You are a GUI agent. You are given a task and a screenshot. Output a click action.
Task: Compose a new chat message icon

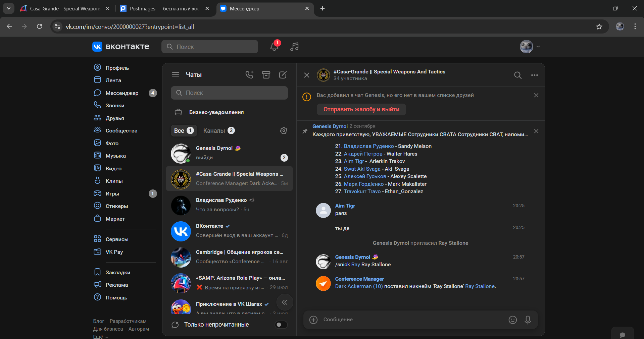click(283, 75)
